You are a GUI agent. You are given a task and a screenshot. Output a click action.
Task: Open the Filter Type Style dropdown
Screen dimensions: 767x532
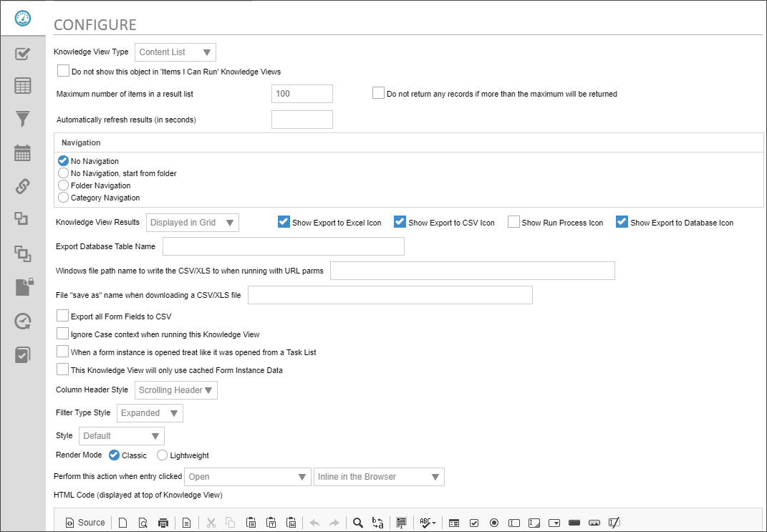tap(150, 413)
